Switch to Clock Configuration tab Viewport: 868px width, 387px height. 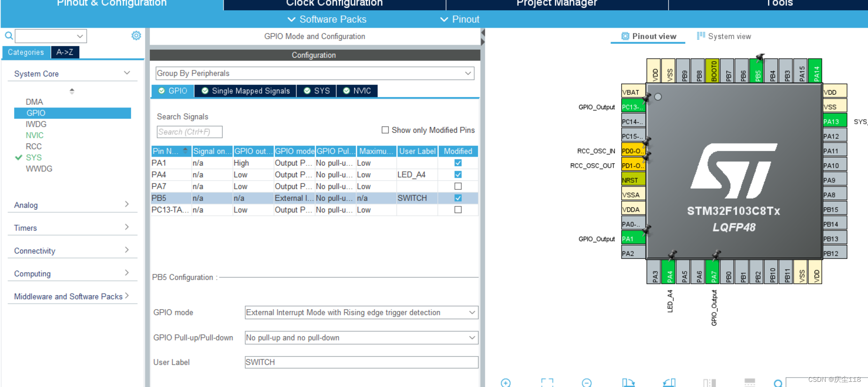click(x=334, y=4)
